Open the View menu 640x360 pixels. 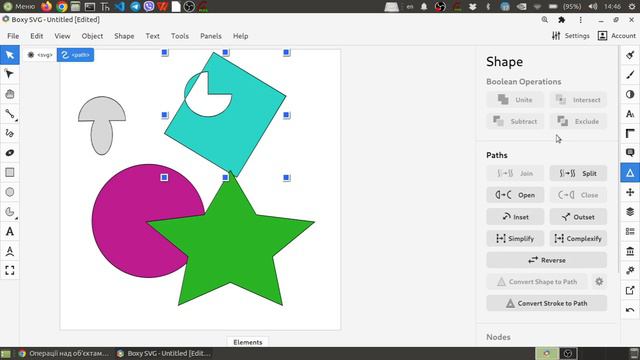62,36
